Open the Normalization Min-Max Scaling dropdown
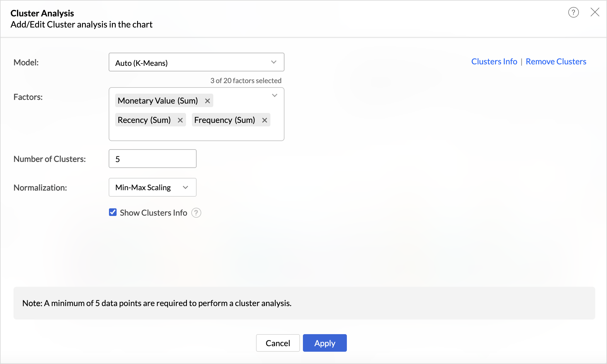 pyautogui.click(x=152, y=187)
